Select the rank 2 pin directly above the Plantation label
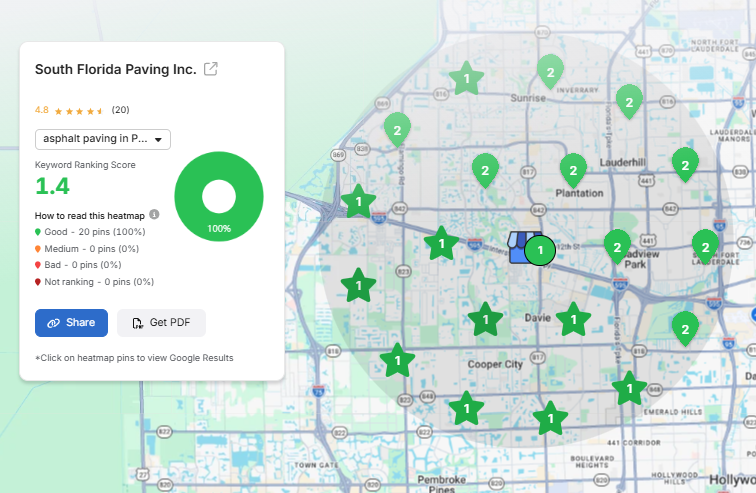756x493 pixels. [x=573, y=171]
